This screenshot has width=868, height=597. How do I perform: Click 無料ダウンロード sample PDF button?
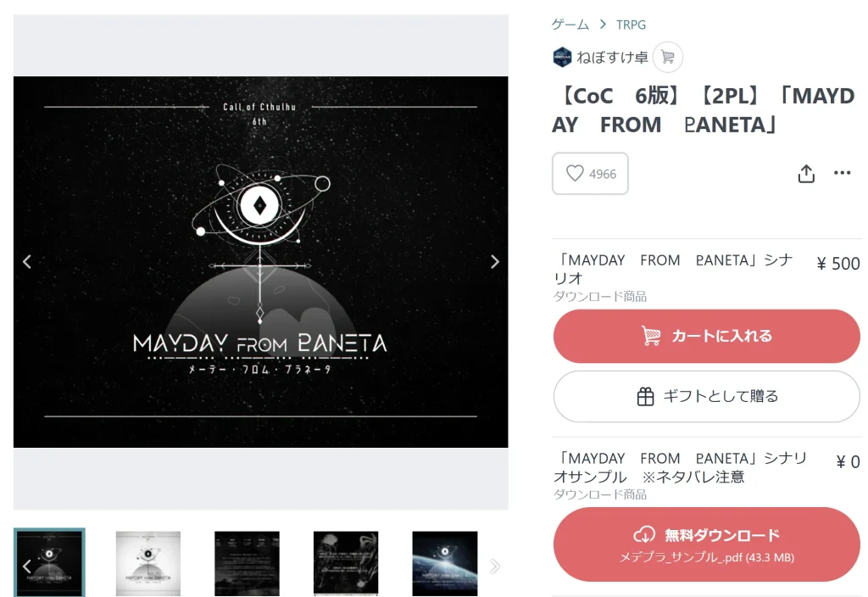click(706, 544)
